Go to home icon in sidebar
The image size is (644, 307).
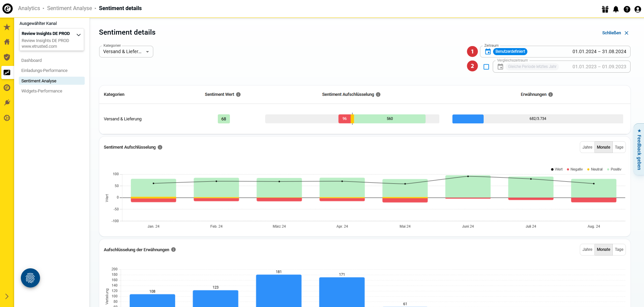click(7, 42)
